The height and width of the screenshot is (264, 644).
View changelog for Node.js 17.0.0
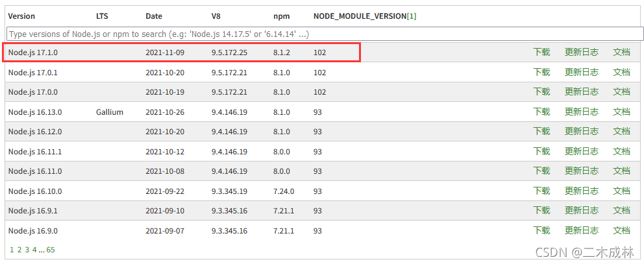click(x=581, y=92)
